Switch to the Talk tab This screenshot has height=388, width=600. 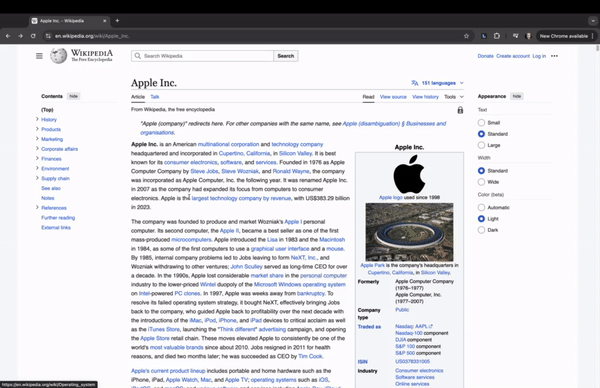tap(155, 97)
